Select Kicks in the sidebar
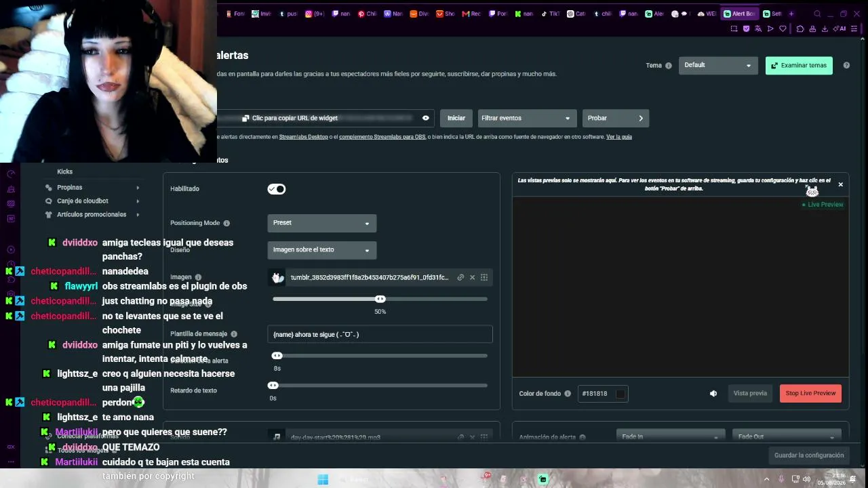 coord(65,172)
